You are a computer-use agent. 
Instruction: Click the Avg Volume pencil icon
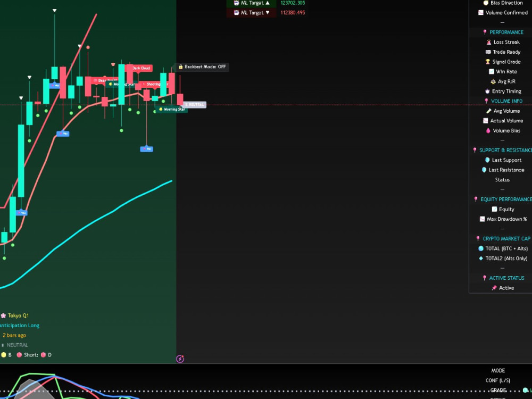click(x=489, y=111)
